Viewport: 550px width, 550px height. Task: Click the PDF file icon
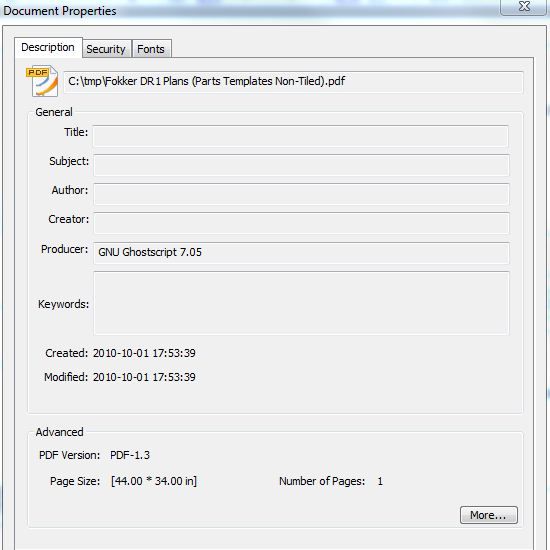click(42, 81)
